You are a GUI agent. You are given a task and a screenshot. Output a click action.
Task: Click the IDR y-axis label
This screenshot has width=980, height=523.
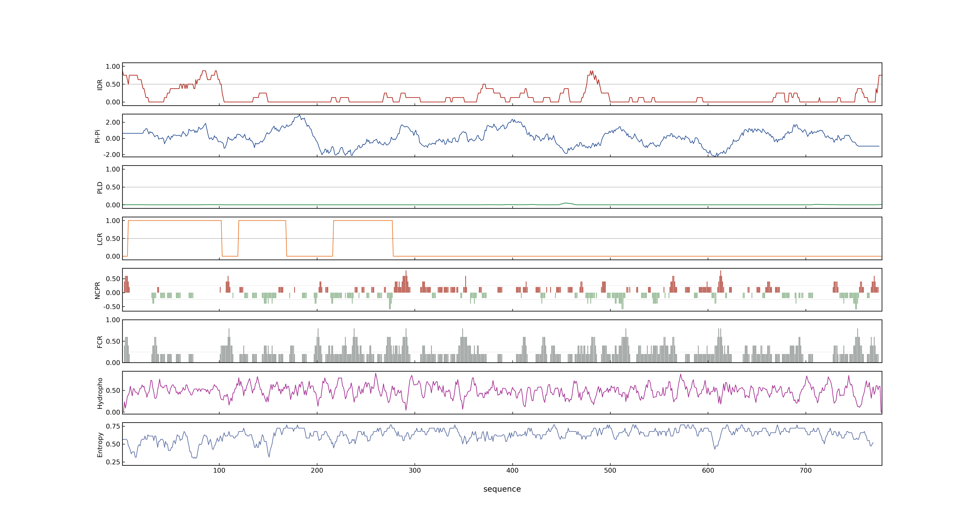100,85
